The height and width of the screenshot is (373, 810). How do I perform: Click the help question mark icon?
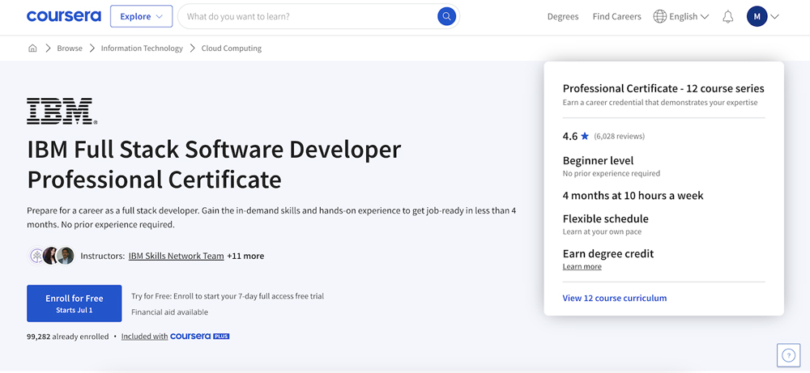click(788, 355)
